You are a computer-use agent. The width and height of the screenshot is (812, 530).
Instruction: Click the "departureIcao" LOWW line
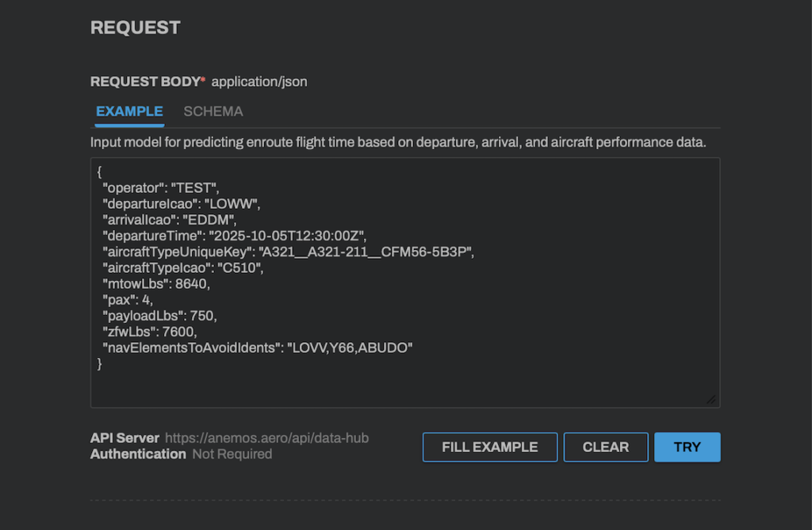click(x=182, y=204)
